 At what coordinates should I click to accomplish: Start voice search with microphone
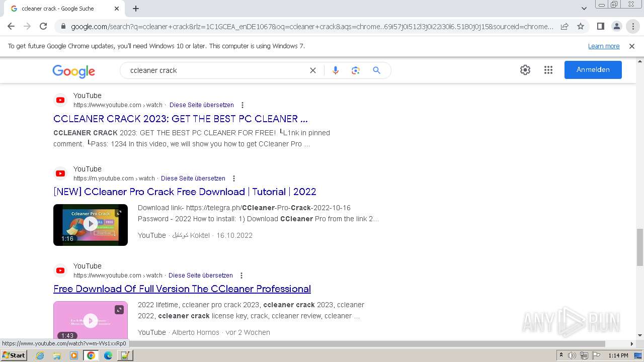pos(336,70)
